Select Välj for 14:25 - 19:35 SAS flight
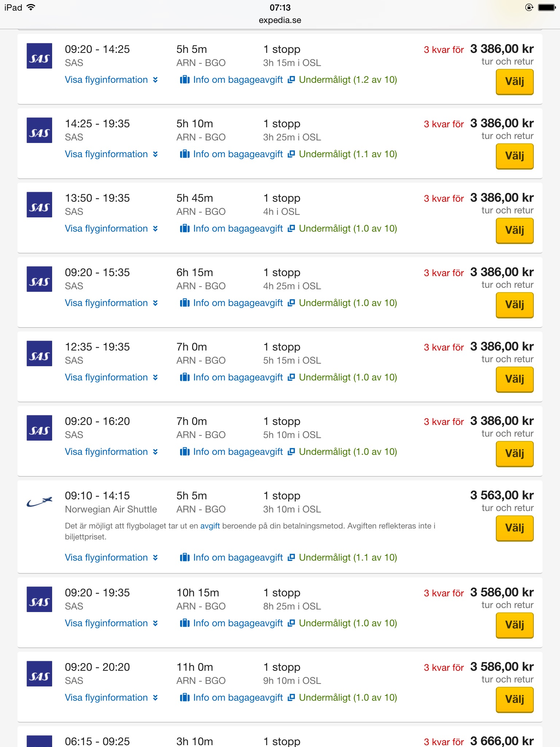The image size is (560, 747). coord(514,156)
